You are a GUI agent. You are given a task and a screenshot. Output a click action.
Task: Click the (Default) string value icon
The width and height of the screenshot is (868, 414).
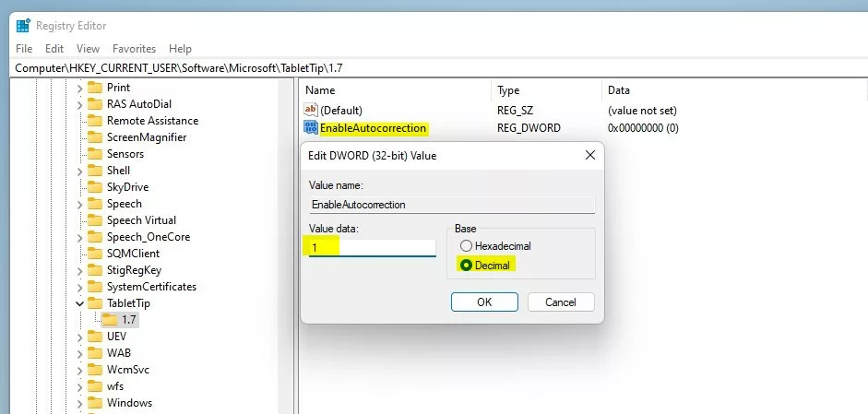[x=311, y=110]
